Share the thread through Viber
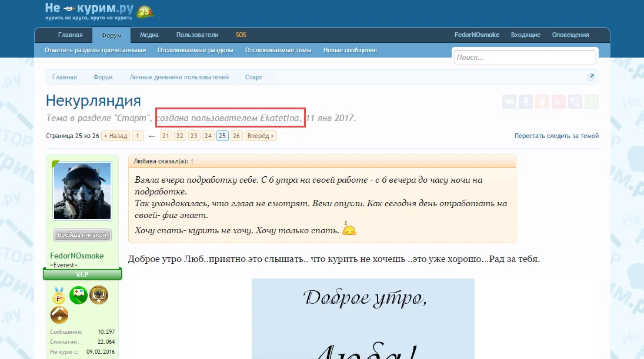 click(575, 102)
